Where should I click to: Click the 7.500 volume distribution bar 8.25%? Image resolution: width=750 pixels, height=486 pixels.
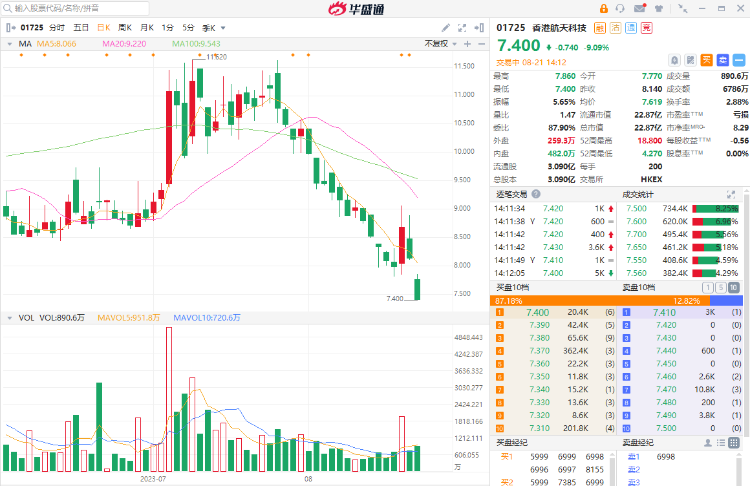(x=716, y=209)
